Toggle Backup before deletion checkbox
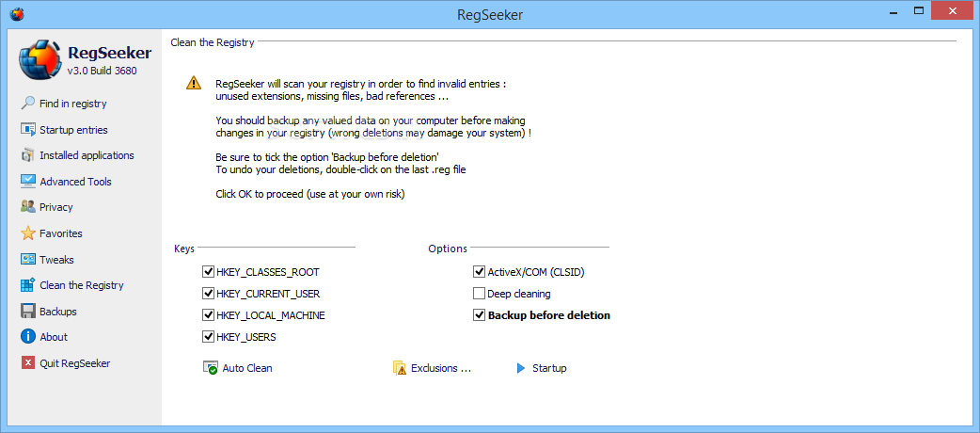The height and width of the screenshot is (433, 980). tap(480, 315)
